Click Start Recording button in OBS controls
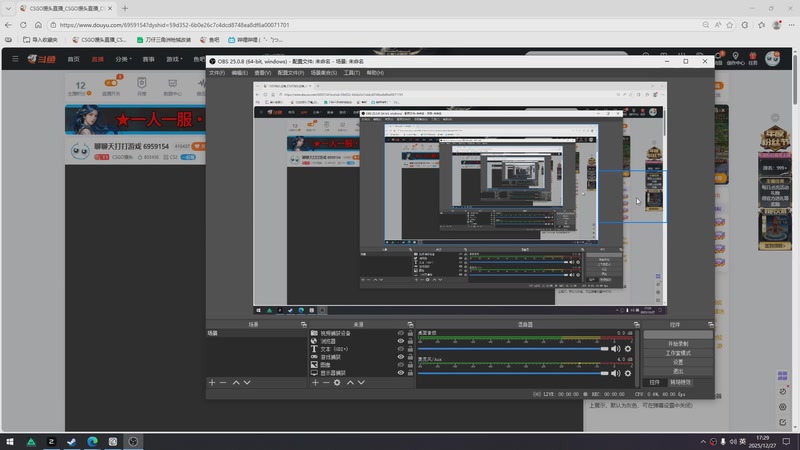Viewport: 800px width, 450px height. click(x=678, y=344)
